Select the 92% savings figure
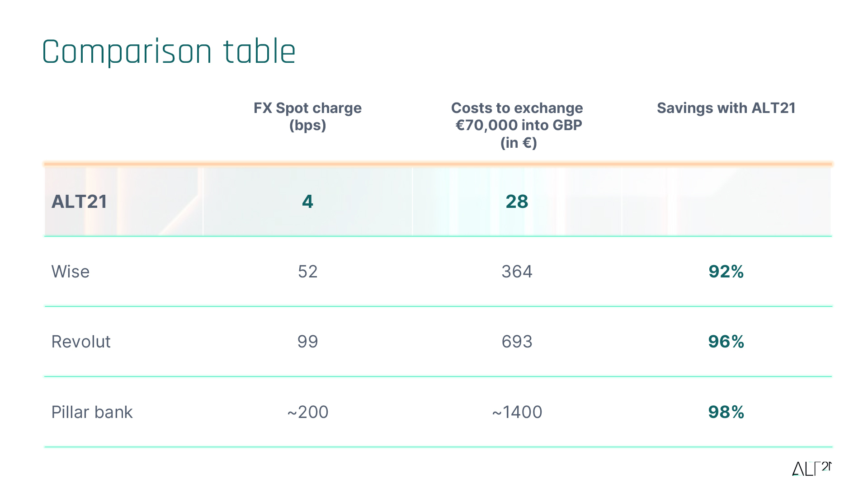The height and width of the screenshot is (488, 868). pyautogui.click(x=726, y=272)
